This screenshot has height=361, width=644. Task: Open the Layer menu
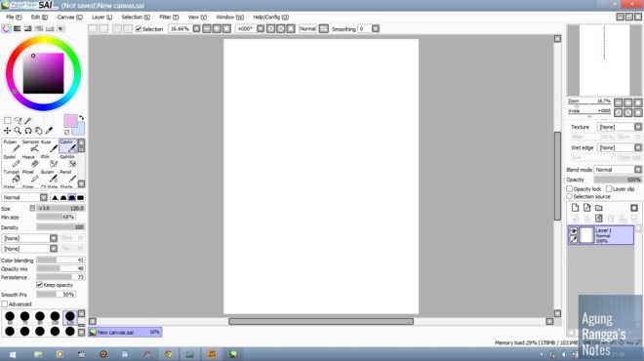[x=101, y=18]
